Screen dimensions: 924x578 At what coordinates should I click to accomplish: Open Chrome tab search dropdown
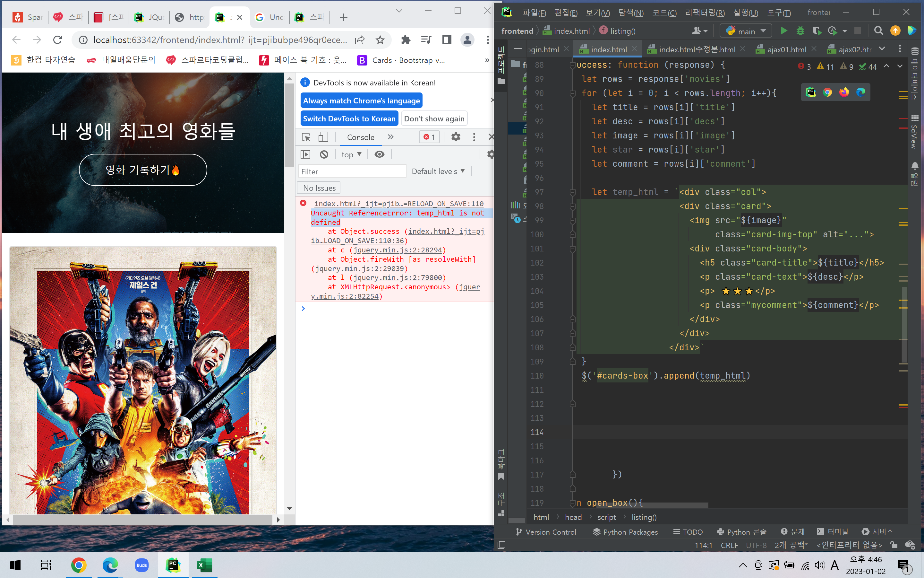(399, 11)
